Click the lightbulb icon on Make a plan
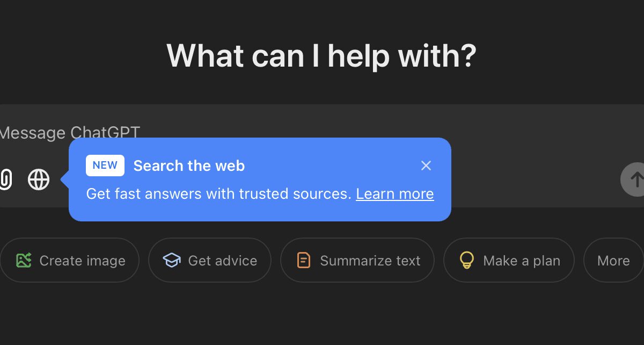644x345 pixels. (x=466, y=260)
